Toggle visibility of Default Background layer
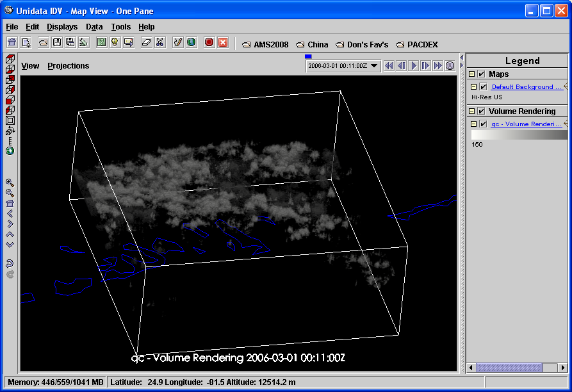Viewport: 572px width, 392px height. 484,87
